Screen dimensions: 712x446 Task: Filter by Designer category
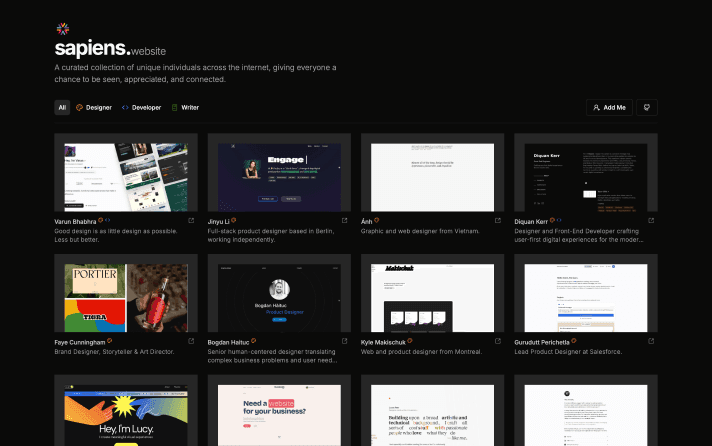[x=94, y=108]
